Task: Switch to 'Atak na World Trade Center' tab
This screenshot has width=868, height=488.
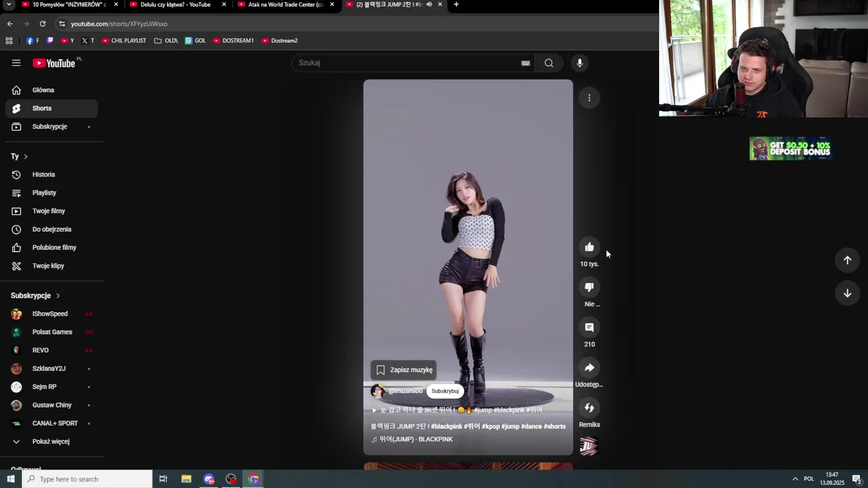Action: point(286,5)
